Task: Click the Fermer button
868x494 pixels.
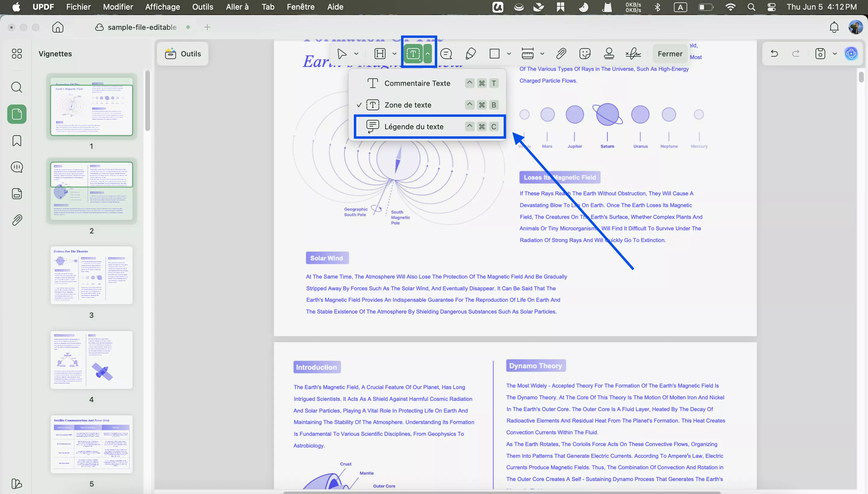Action: point(670,54)
